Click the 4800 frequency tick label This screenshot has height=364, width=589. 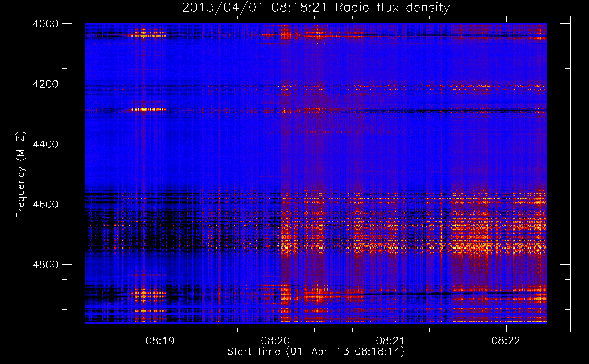[x=46, y=264]
